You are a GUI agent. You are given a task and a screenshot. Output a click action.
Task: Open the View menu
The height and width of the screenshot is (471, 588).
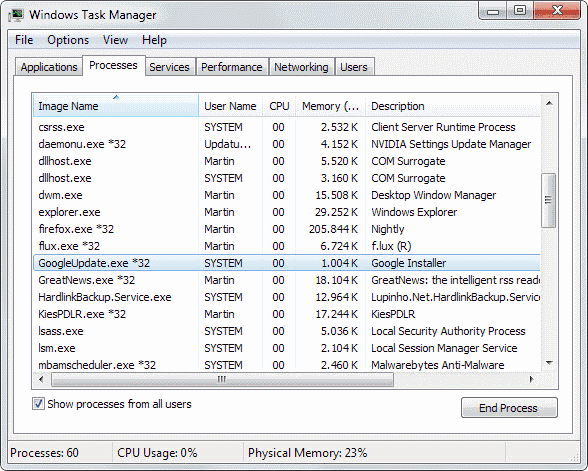tap(116, 40)
